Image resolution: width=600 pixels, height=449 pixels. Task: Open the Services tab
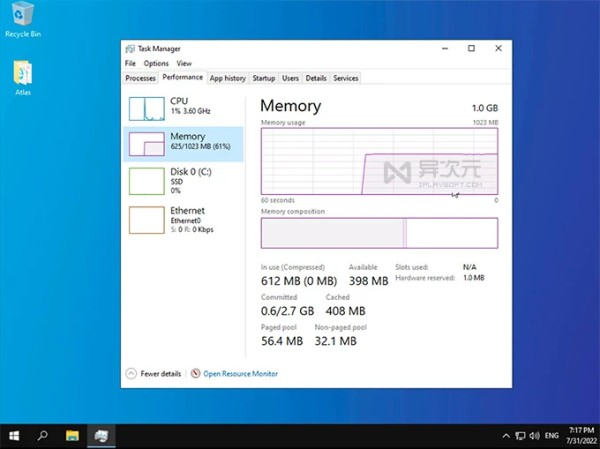(346, 78)
